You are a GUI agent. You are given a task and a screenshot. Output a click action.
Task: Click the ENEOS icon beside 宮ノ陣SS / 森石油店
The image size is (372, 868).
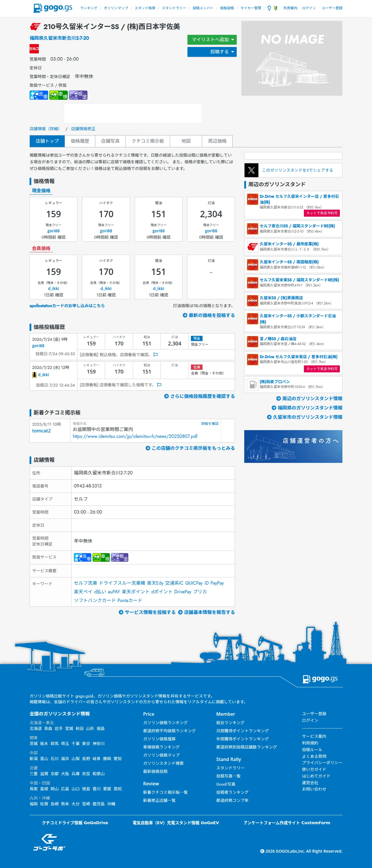(252, 341)
